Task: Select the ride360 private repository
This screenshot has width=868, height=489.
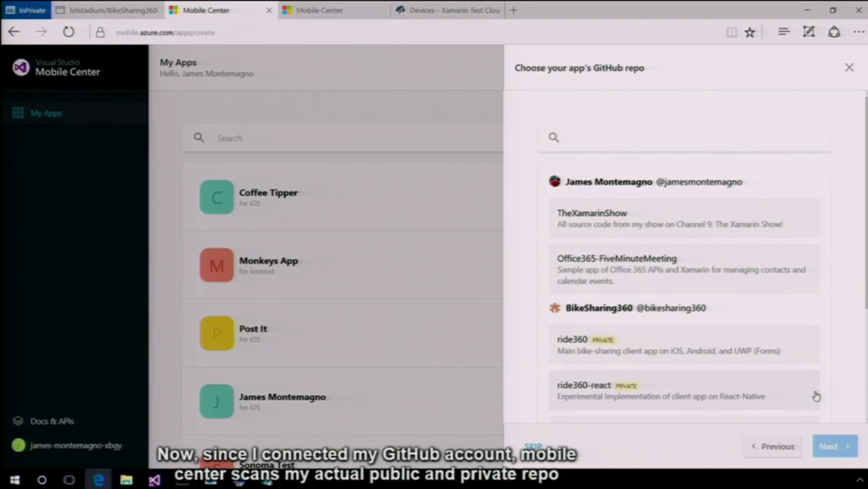Action: tap(684, 344)
